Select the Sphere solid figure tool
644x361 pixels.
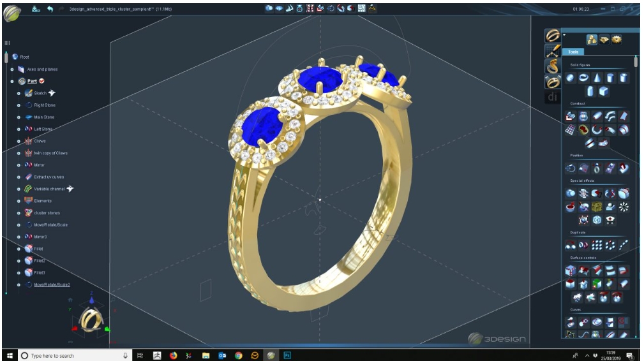(570, 78)
